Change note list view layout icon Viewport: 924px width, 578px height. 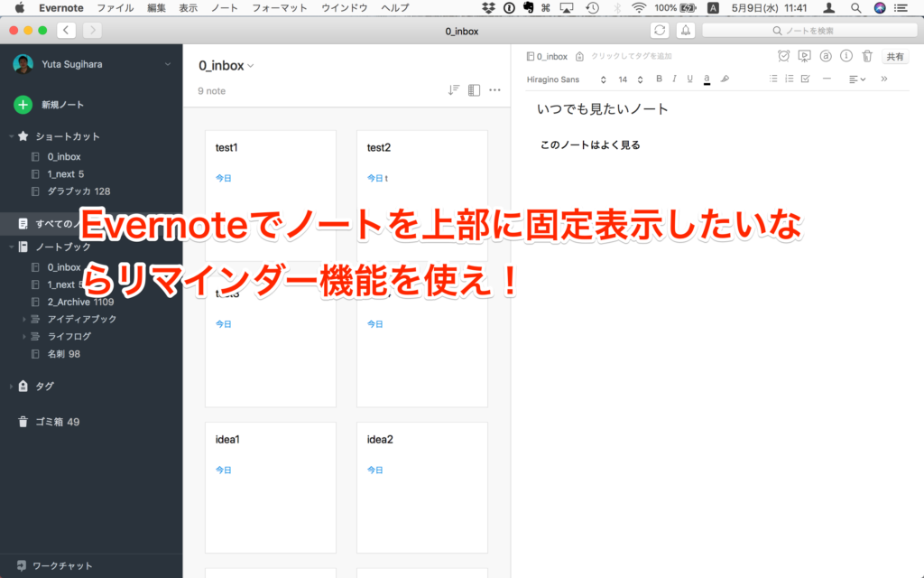(474, 90)
